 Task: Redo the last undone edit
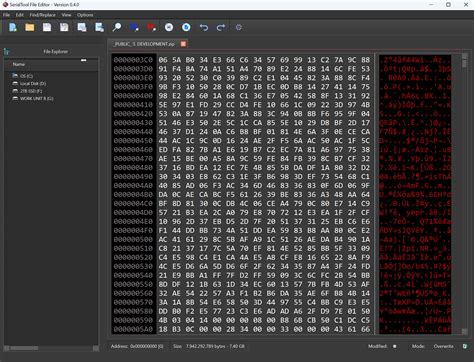(221, 27)
